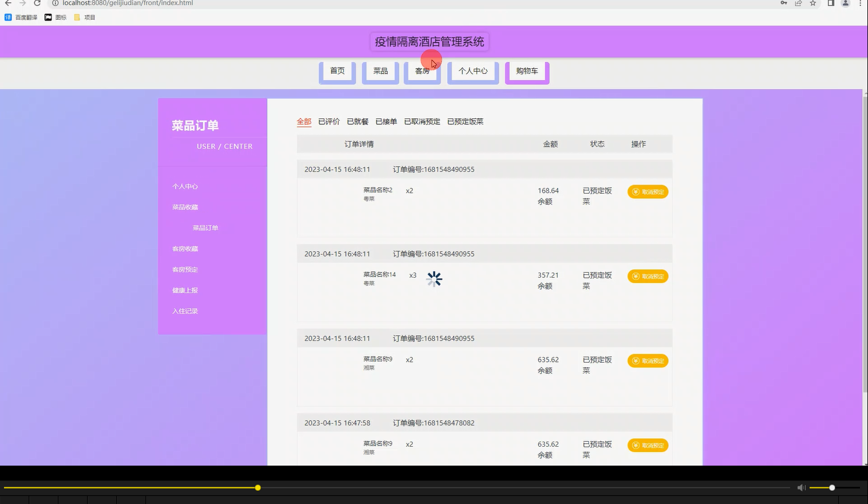
Task: Click the amount 357.21
Action: [x=548, y=275]
